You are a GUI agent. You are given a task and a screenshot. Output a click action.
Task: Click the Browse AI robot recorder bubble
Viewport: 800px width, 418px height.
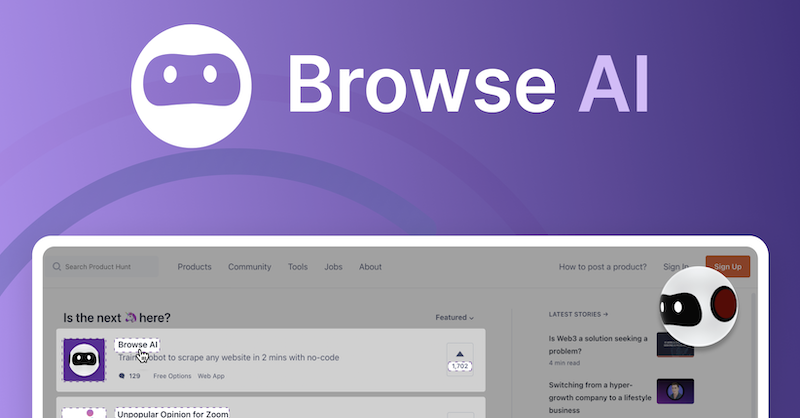pos(698,307)
